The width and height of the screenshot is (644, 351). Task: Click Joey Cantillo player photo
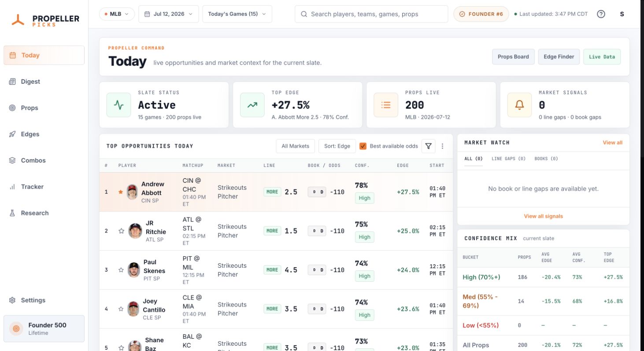(x=133, y=309)
